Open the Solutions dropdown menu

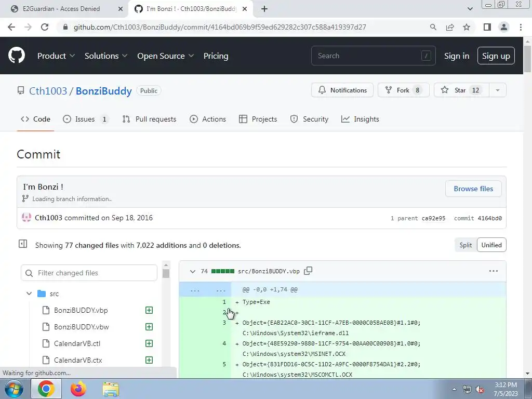[106, 56]
